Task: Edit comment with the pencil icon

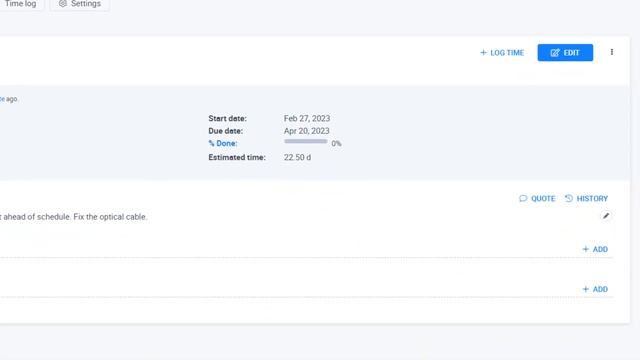Action: click(606, 216)
